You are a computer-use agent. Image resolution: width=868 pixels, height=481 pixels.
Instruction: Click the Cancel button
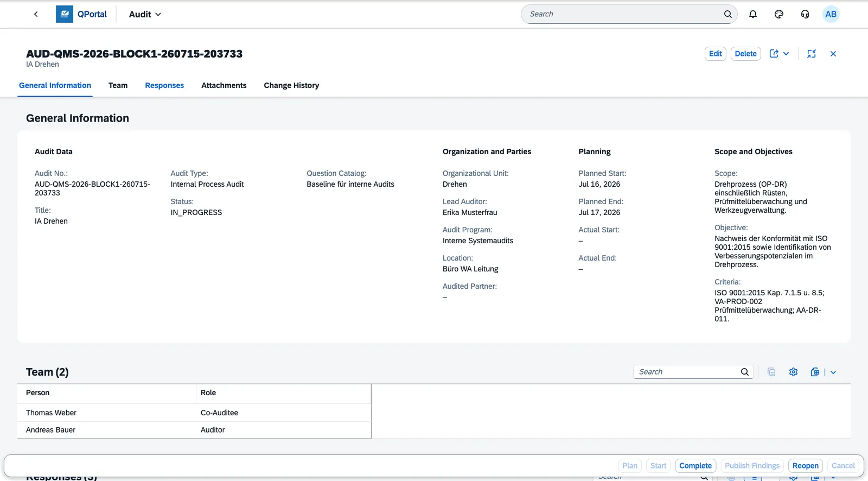pyautogui.click(x=843, y=466)
